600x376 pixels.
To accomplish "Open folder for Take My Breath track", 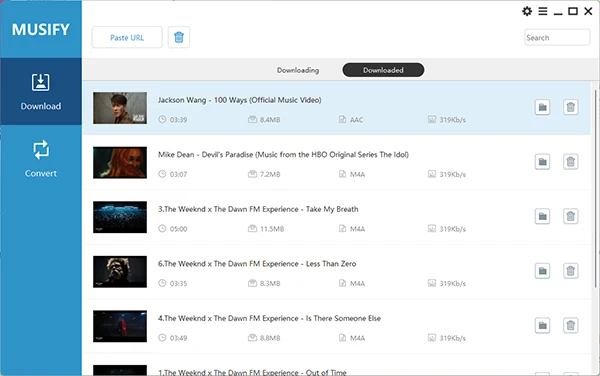I will [x=542, y=216].
